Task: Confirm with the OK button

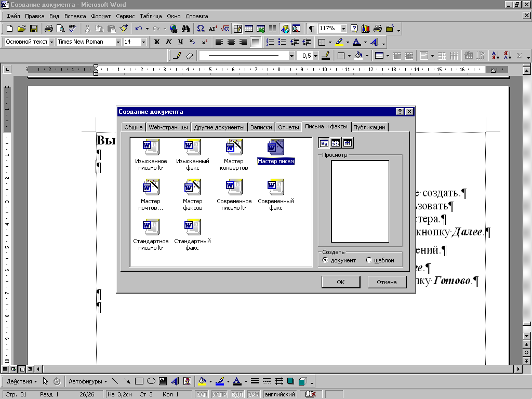Action: (x=341, y=282)
